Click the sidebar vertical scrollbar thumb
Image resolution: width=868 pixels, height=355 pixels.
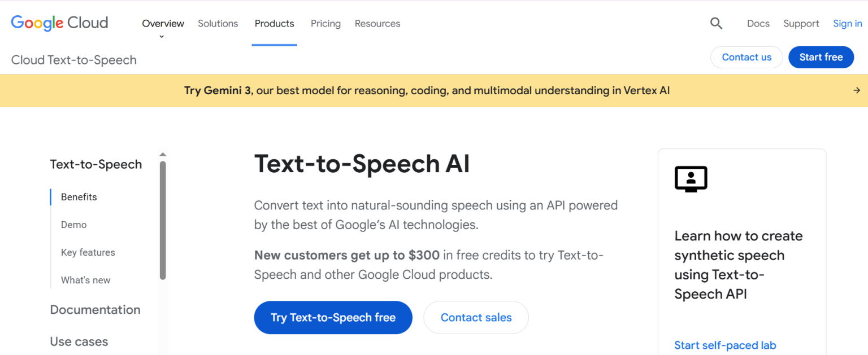click(163, 220)
